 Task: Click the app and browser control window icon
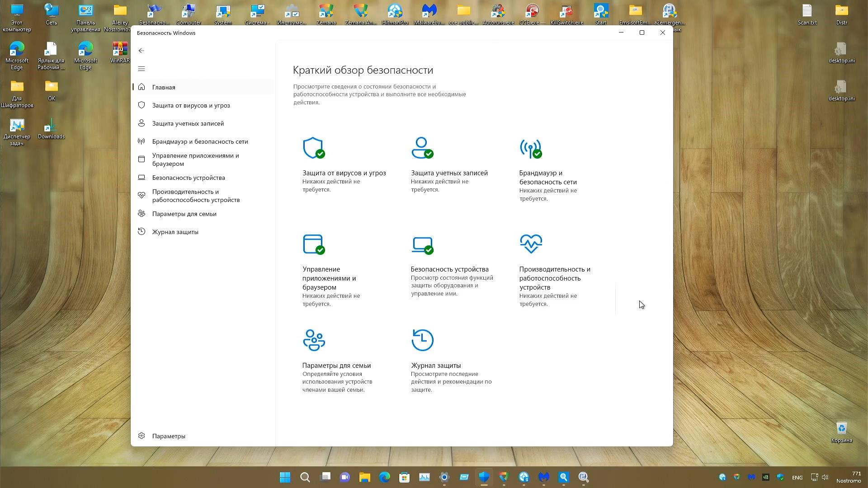[x=313, y=244]
